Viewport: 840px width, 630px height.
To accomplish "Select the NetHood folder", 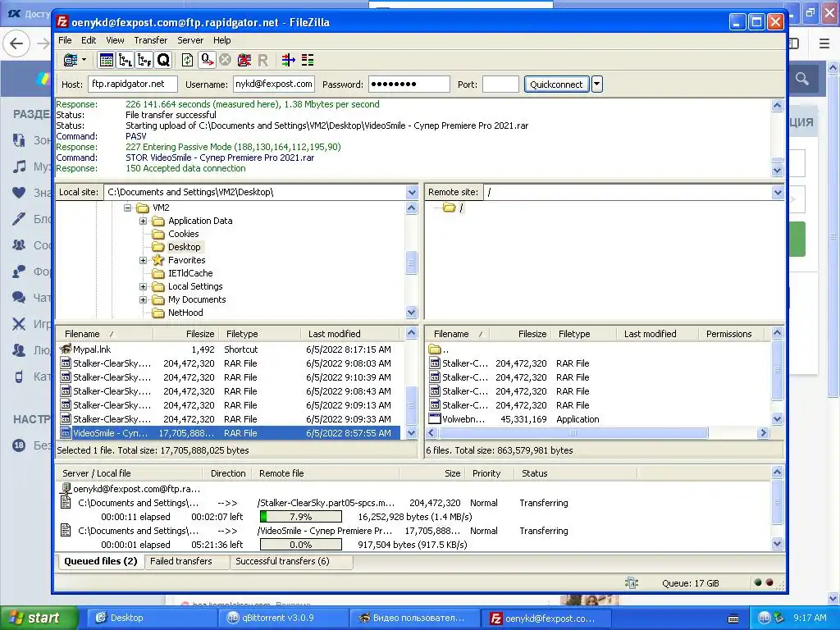I will click(185, 313).
